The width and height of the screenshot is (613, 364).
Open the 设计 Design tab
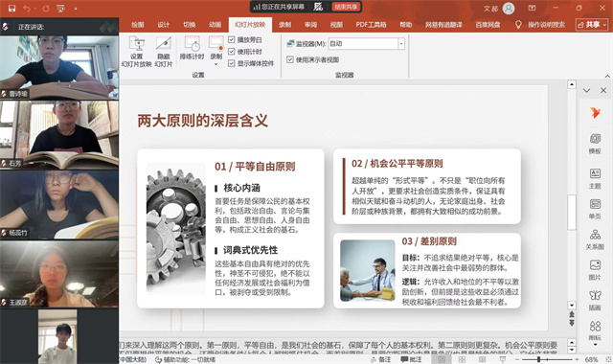[x=164, y=25]
